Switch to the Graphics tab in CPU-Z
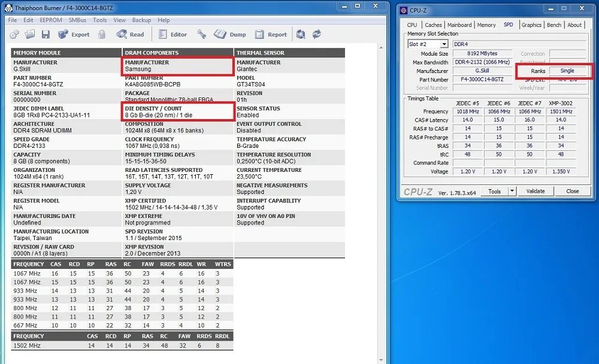 tap(531, 25)
